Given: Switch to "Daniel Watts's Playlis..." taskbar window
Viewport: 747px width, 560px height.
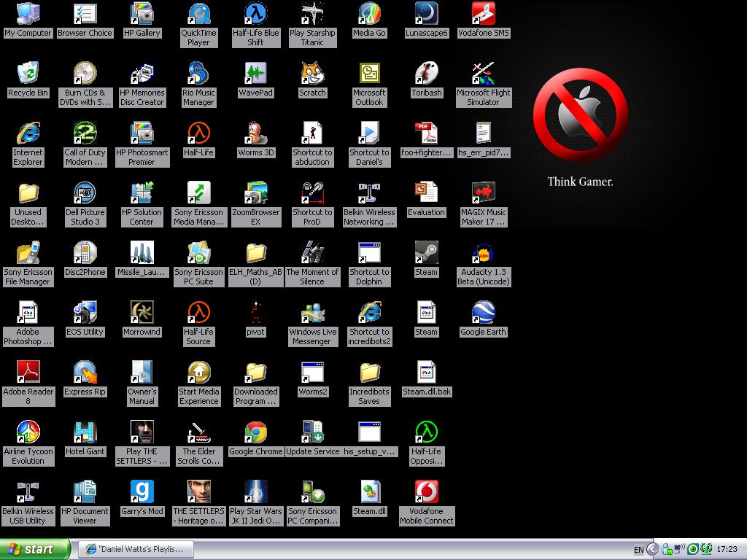Looking at the screenshot, I should point(136,549).
